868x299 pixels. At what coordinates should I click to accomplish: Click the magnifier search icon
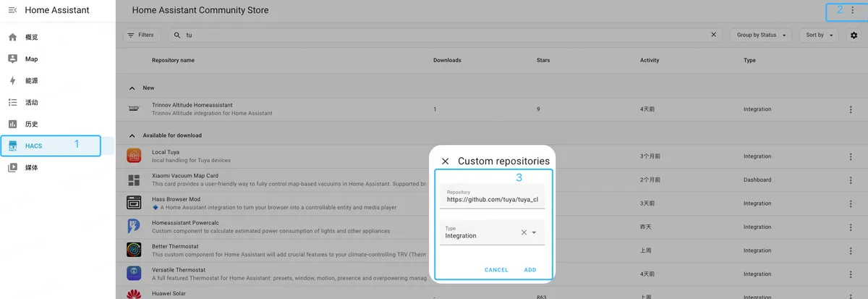[x=176, y=35]
